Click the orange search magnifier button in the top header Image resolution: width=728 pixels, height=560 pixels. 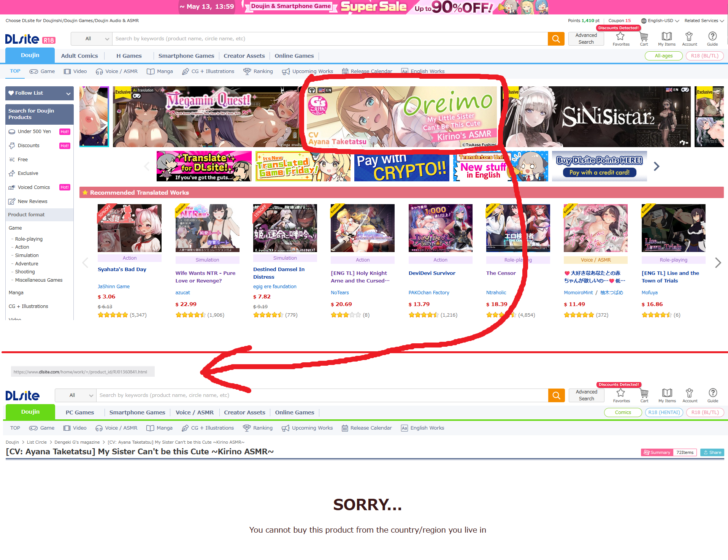pos(556,39)
